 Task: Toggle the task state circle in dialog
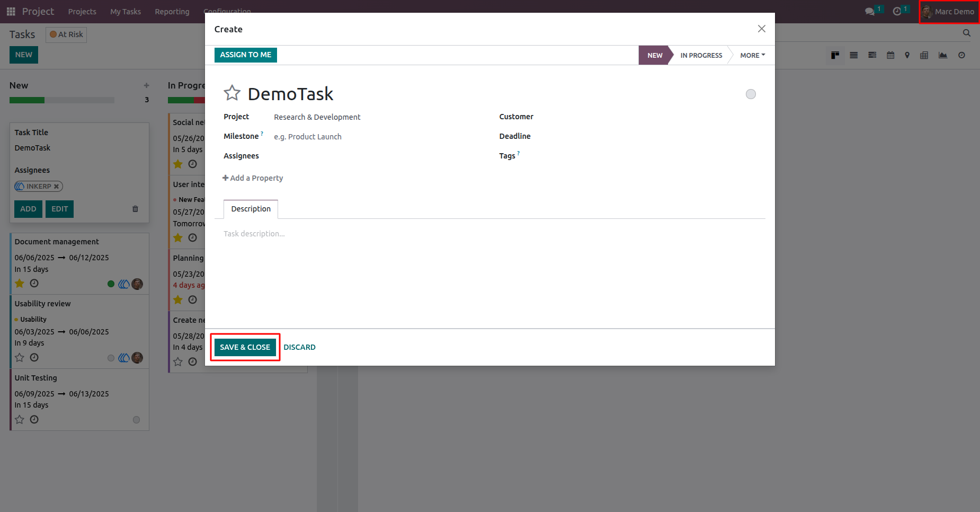pyautogui.click(x=751, y=94)
